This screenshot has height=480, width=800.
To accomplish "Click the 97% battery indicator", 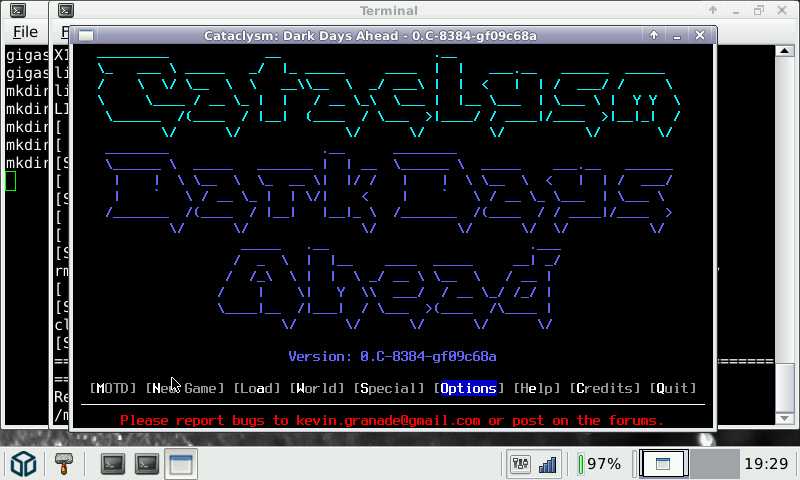I will coord(599,464).
